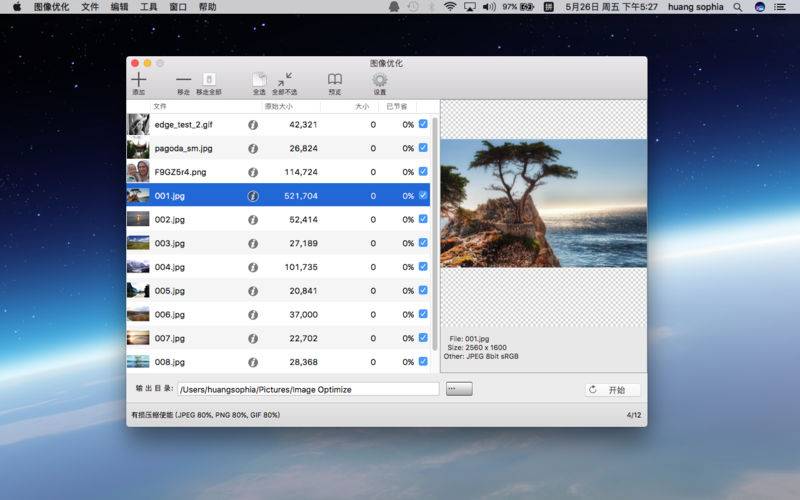800x500 pixels.
Task: Click the Select All (全选) toolbar icon
Action: pyautogui.click(x=259, y=80)
